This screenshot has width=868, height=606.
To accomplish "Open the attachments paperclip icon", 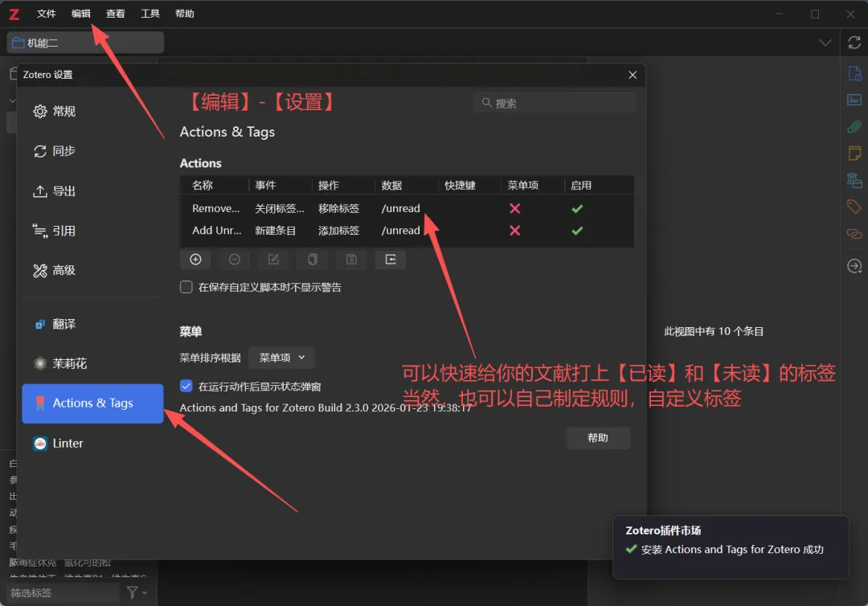I will (854, 127).
